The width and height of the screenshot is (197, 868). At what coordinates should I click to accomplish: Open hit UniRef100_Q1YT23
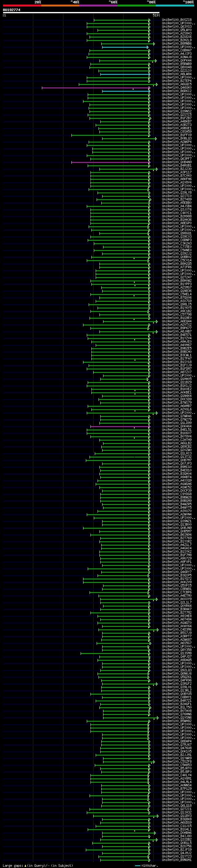(177, 856)
